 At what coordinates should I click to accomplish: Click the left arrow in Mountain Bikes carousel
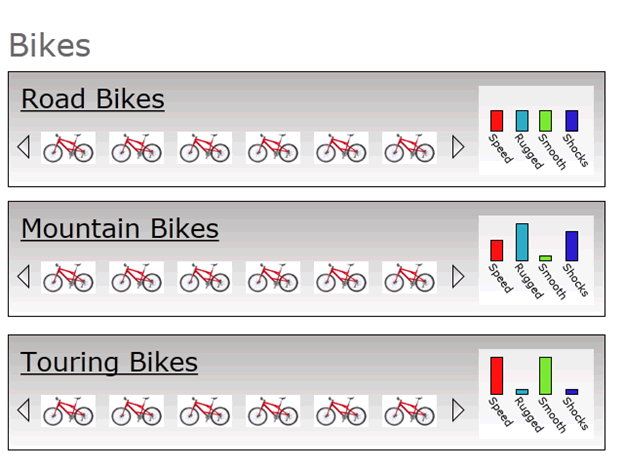[24, 277]
